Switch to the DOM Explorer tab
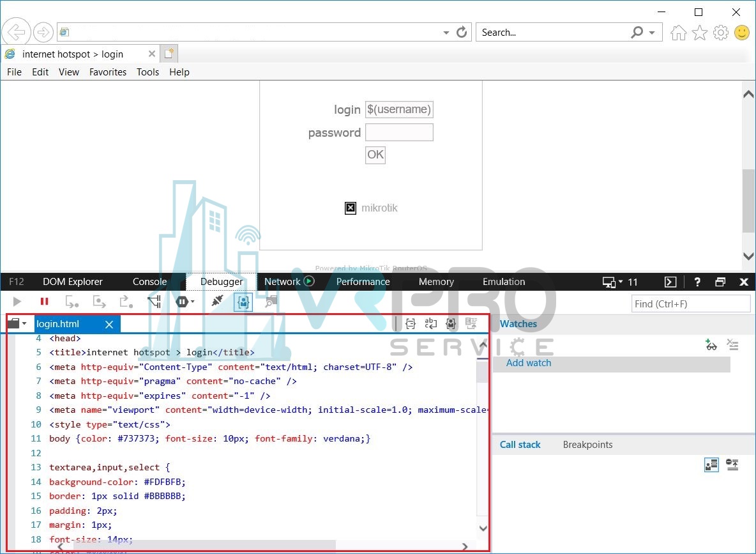The width and height of the screenshot is (756, 554). coord(73,282)
